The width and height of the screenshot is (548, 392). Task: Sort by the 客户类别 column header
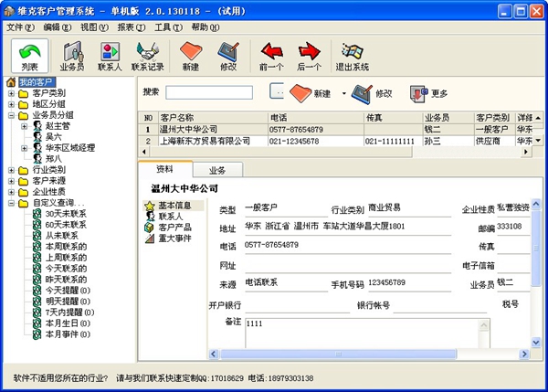tap(495, 118)
